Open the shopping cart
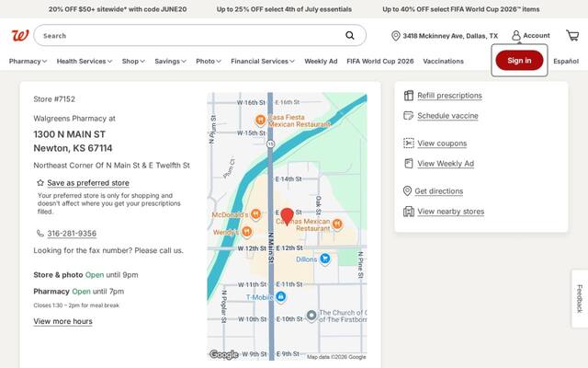Screen dimensions: 588x368 coord(572,35)
